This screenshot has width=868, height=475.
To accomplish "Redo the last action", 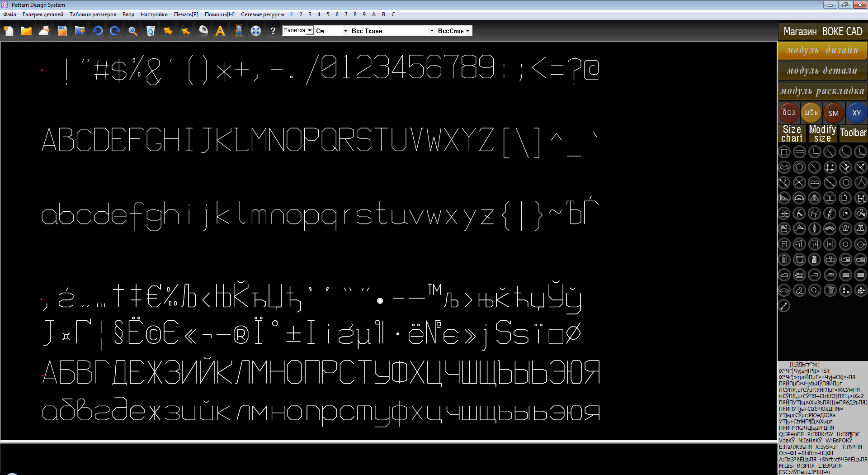I will [x=115, y=31].
